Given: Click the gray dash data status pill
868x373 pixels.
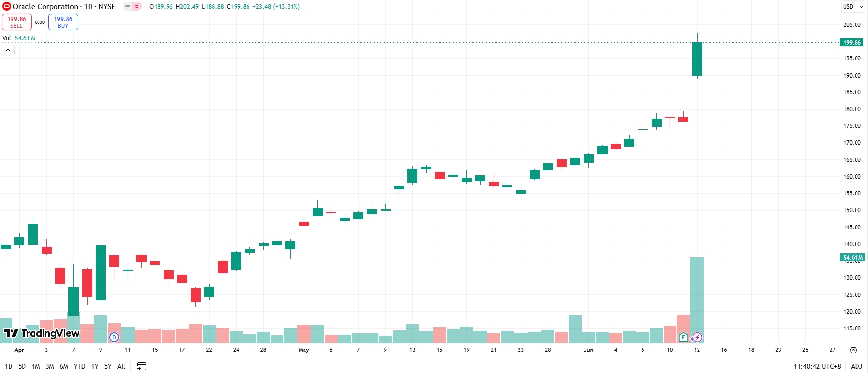Looking at the screenshot, I should click(128, 6).
